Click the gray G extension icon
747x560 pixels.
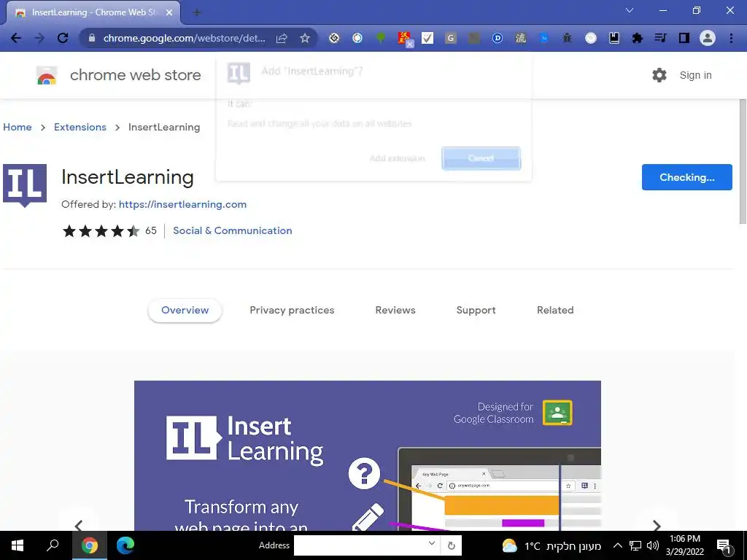tap(450, 38)
